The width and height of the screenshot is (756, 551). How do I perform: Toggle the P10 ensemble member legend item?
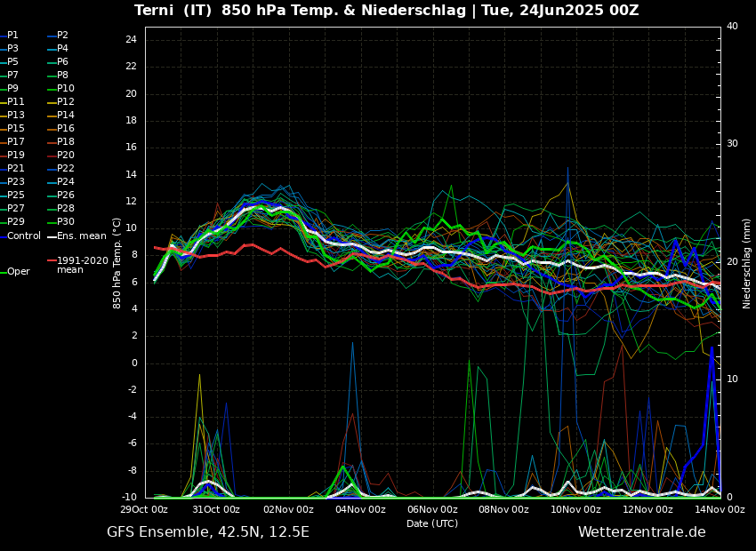click(65, 89)
